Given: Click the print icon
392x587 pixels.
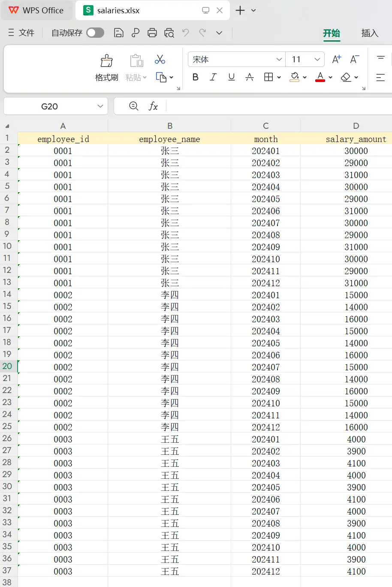Looking at the screenshot, I should pyautogui.click(x=152, y=33).
